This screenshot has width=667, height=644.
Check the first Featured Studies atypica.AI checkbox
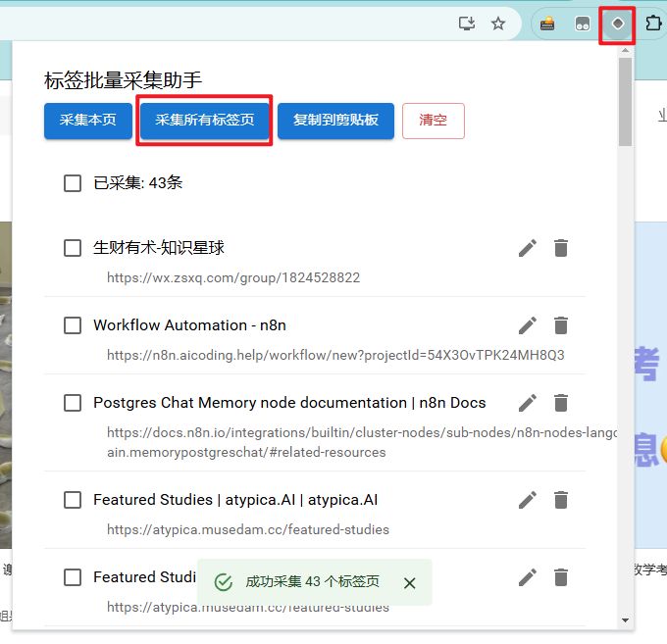pos(73,500)
